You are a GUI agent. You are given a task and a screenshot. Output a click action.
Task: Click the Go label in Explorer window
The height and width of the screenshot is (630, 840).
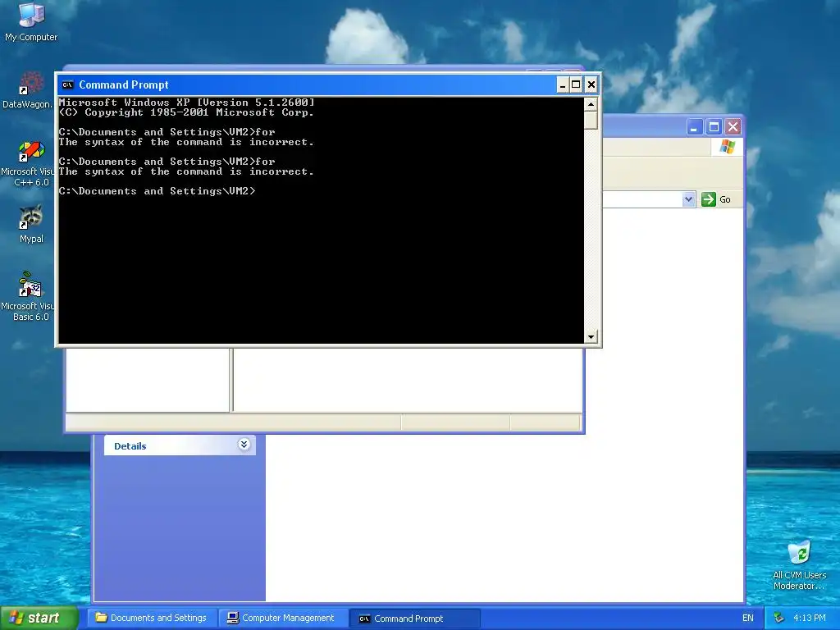[x=725, y=199]
